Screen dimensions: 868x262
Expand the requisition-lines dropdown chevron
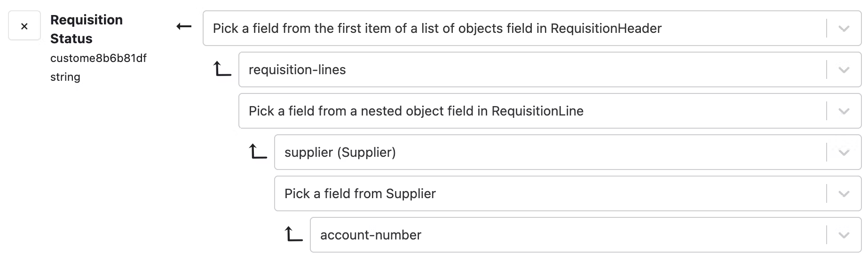844,70
